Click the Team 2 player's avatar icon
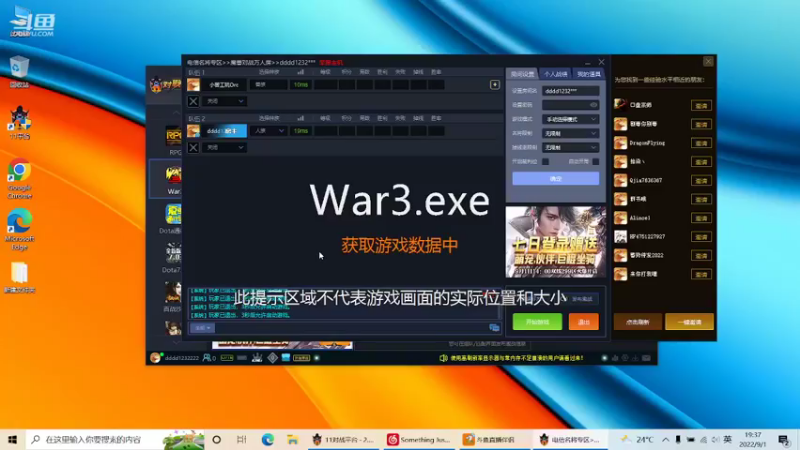Screen dimensions: 800x450 (193, 131)
